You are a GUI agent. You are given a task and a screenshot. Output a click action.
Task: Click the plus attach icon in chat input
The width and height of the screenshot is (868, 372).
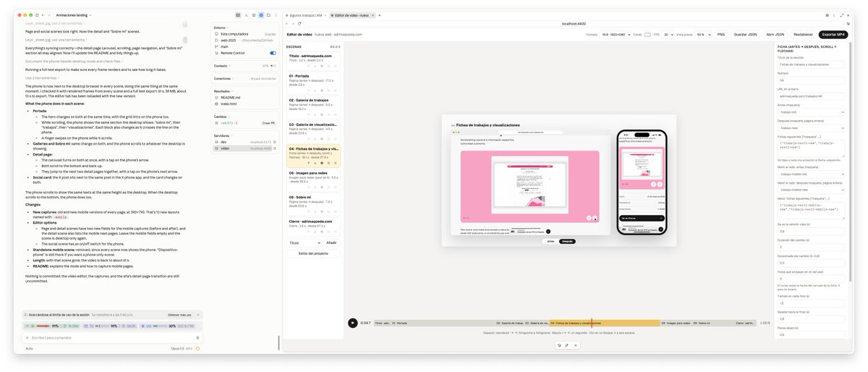pos(27,337)
